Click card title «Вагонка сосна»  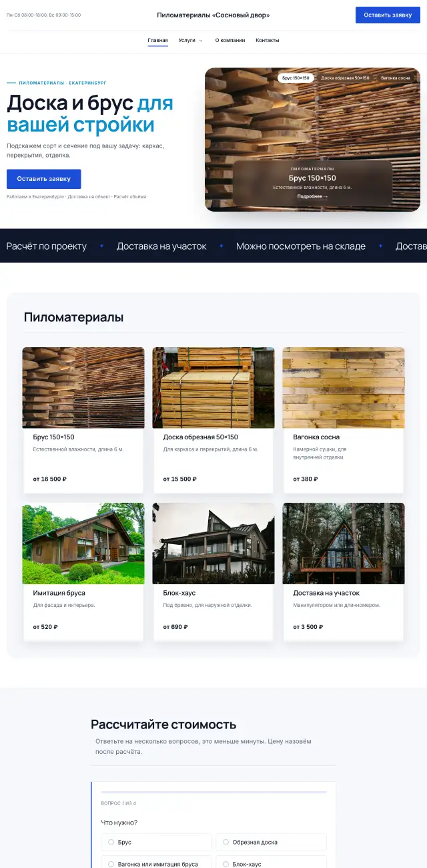[316, 437]
